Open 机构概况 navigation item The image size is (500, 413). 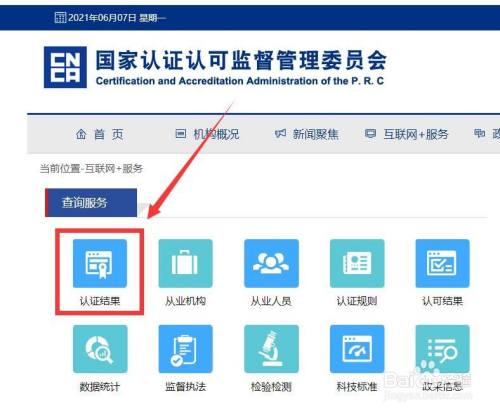216,134
